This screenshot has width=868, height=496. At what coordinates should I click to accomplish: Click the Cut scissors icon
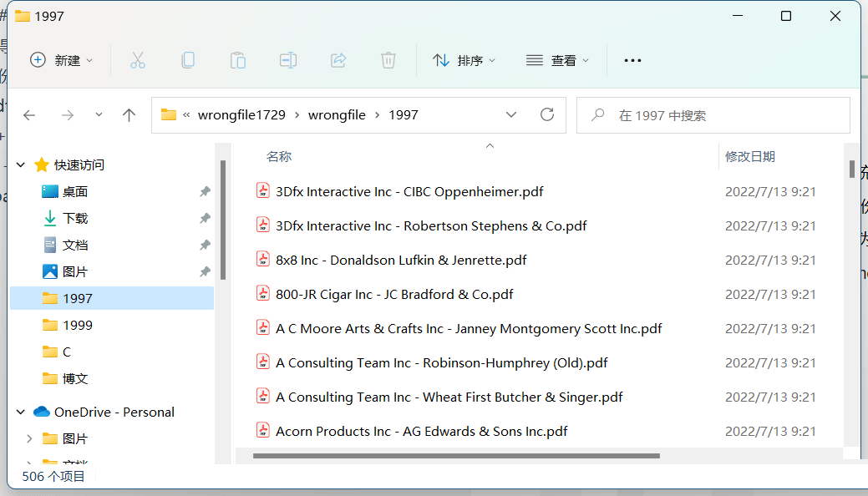pyautogui.click(x=137, y=60)
